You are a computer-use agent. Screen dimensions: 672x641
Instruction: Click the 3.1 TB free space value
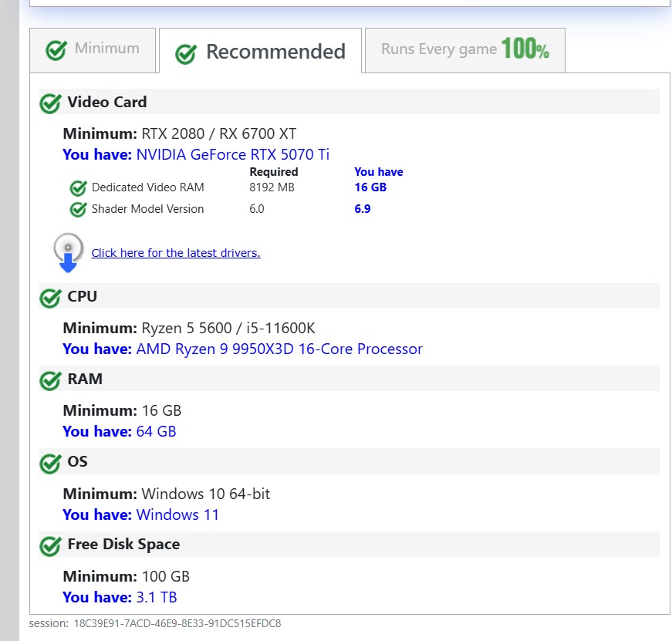click(x=157, y=597)
